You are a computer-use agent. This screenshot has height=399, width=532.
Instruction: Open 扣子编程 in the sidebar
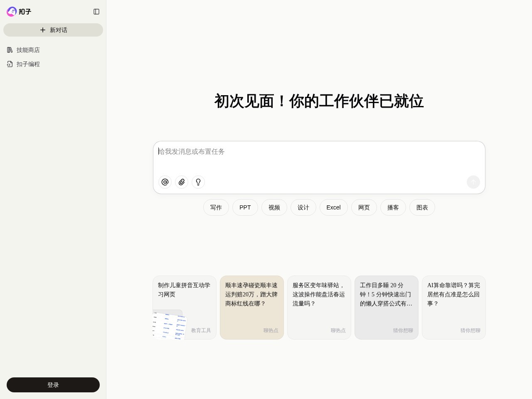pos(28,64)
